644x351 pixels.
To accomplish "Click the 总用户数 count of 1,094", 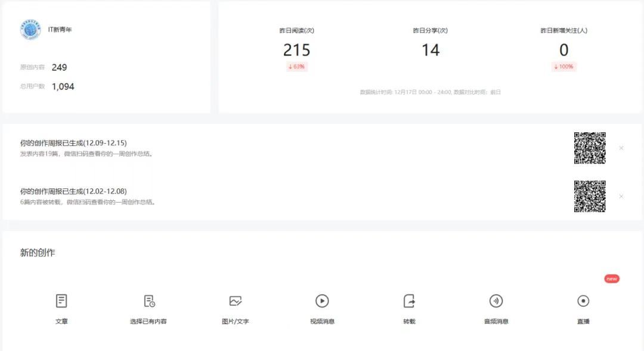I will (63, 86).
